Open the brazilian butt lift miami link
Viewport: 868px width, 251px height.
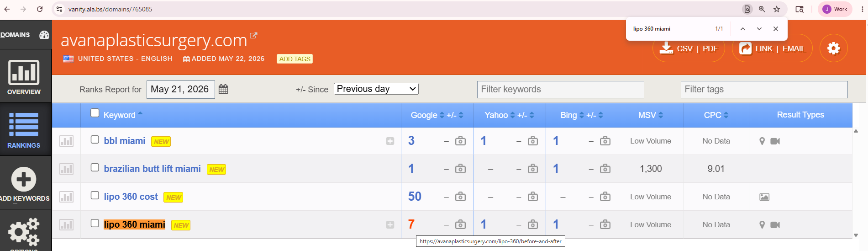152,169
